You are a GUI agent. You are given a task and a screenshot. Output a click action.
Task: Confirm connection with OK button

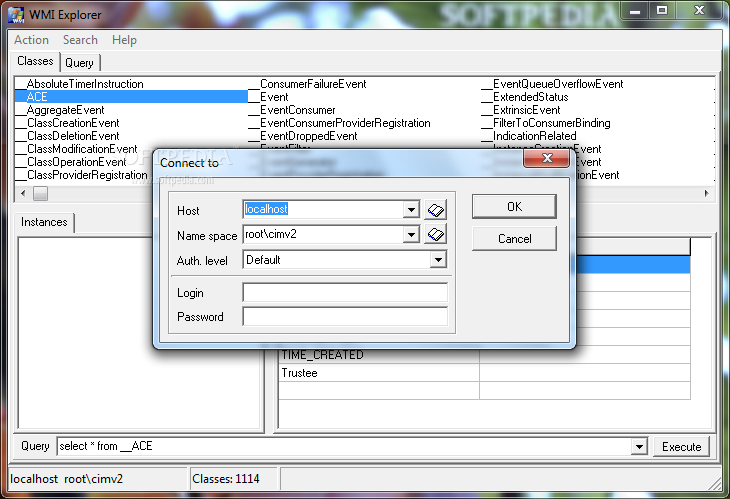[514, 206]
